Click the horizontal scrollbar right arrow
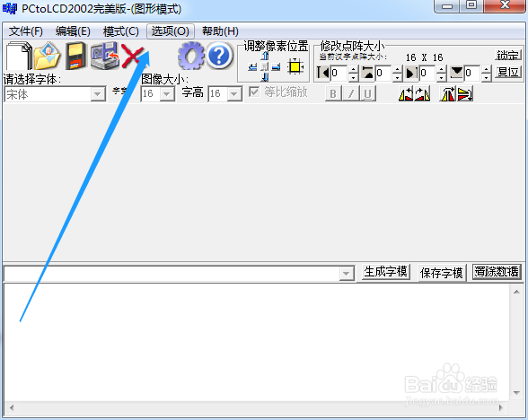The width and height of the screenshot is (528, 420). [x=501, y=407]
